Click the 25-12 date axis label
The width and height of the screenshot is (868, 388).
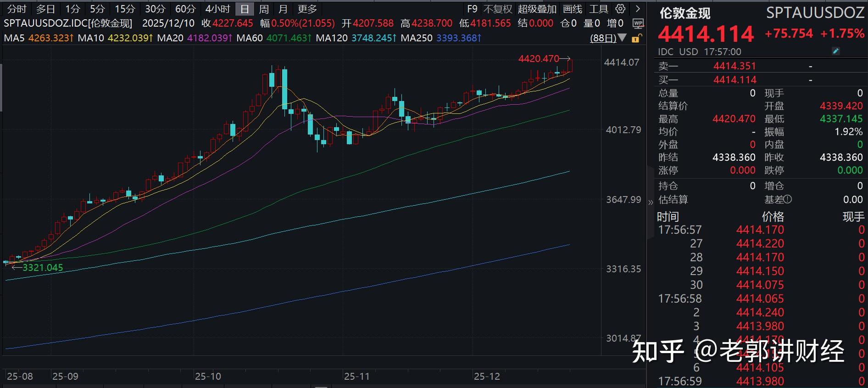(x=487, y=376)
